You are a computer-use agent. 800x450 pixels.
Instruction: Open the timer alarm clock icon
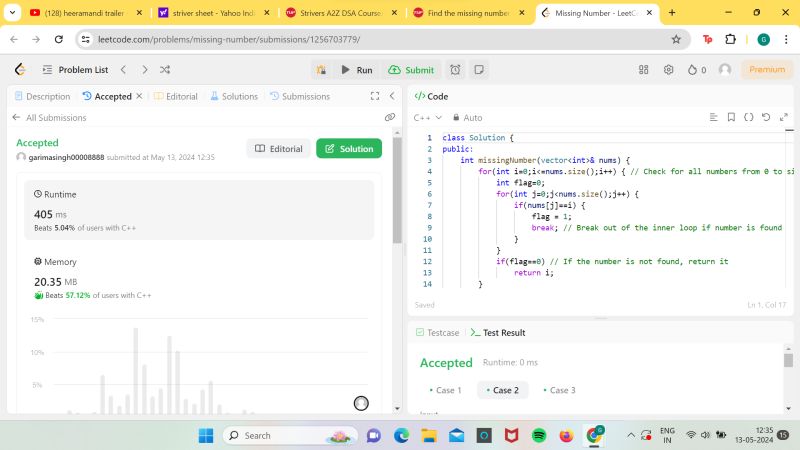click(455, 70)
